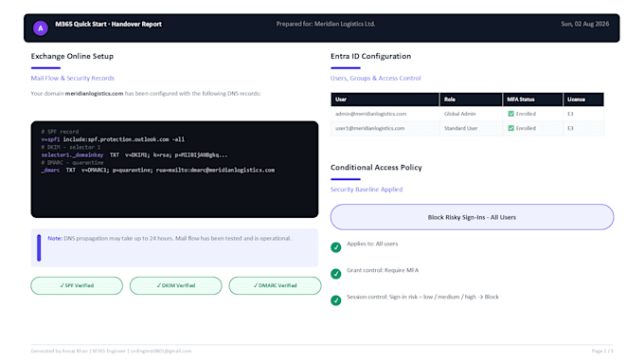Open the 'Security Baseline Applied' link
644x363 pixels.
367,190
